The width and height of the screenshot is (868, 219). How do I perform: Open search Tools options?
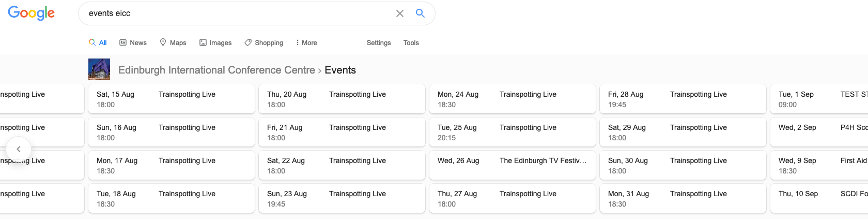click(x=411, y=43)
